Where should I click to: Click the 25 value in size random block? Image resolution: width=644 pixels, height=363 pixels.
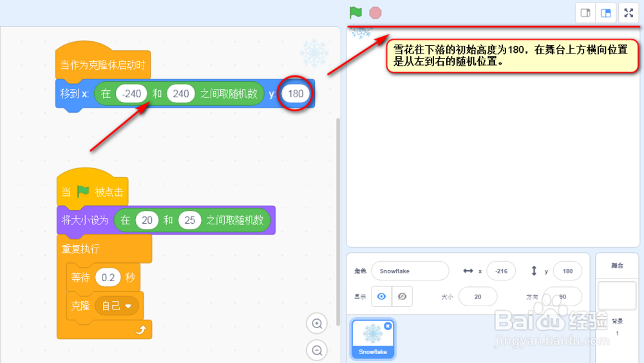[x=190, y=221]
